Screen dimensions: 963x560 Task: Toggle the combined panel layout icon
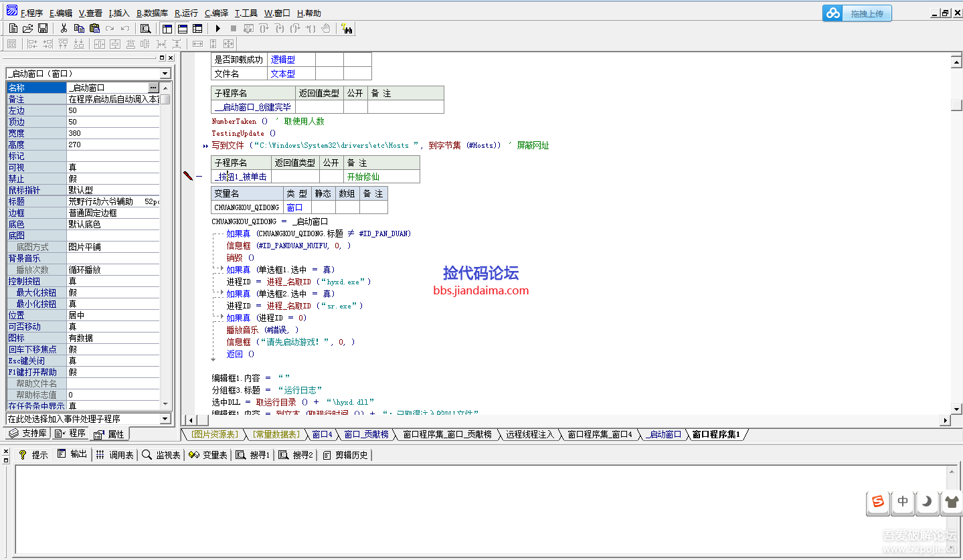pyautogui.click(x=197, y=28)
